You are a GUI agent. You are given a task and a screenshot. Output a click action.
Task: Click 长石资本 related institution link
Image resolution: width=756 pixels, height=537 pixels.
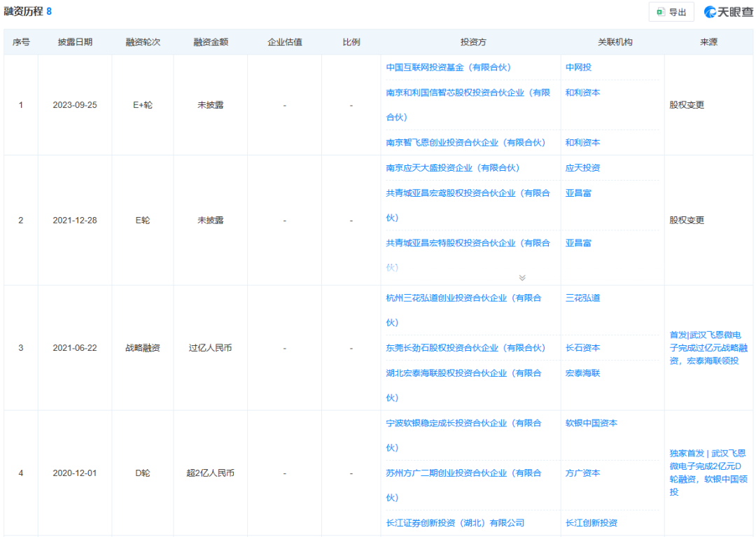tap(582, 348)
